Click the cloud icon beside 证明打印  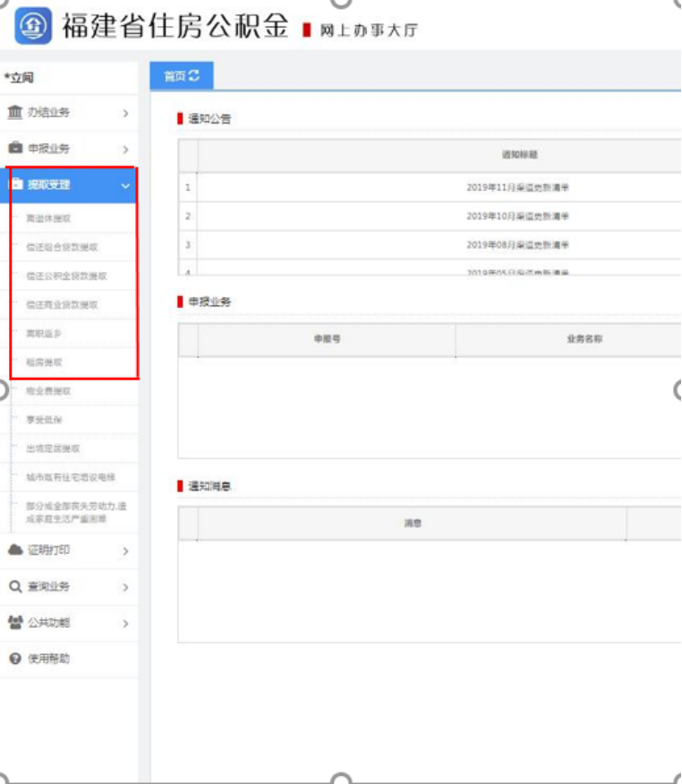click(15, 550)
